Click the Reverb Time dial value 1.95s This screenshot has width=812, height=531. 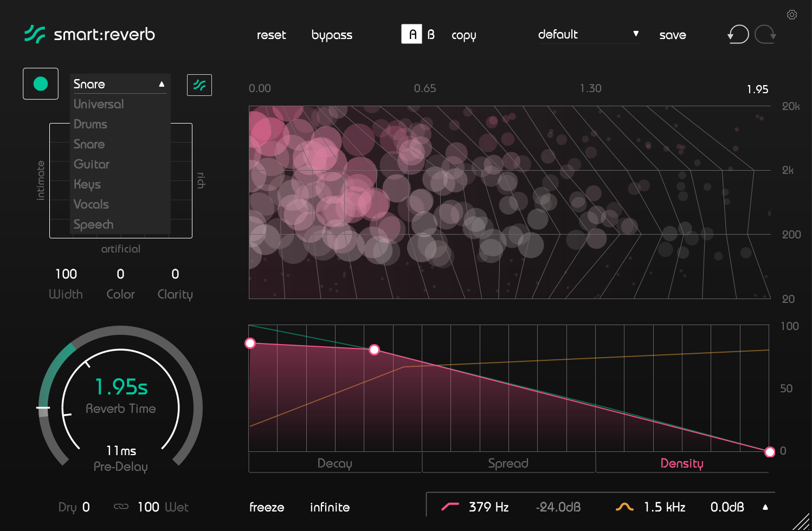[x=121, y=386]
